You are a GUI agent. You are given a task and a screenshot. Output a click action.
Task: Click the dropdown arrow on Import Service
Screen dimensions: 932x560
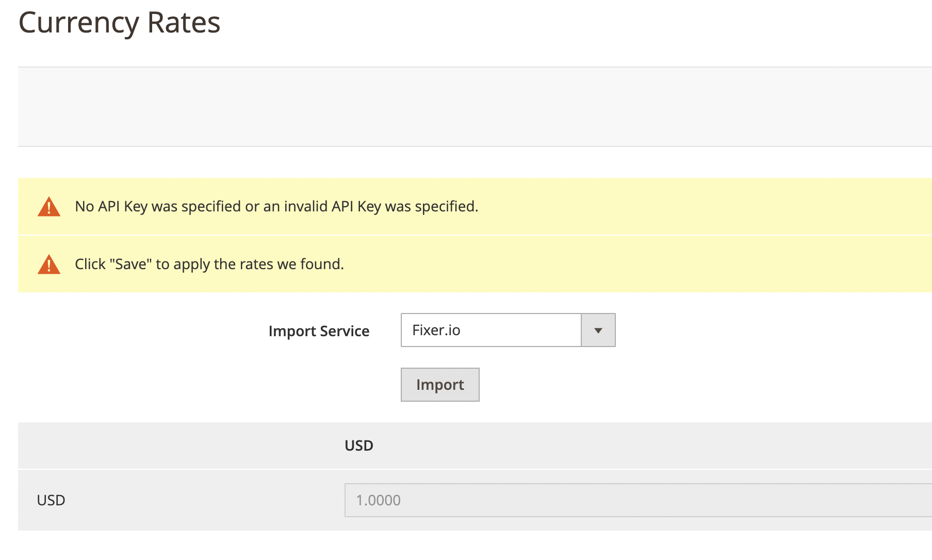[x=598, y=330]
